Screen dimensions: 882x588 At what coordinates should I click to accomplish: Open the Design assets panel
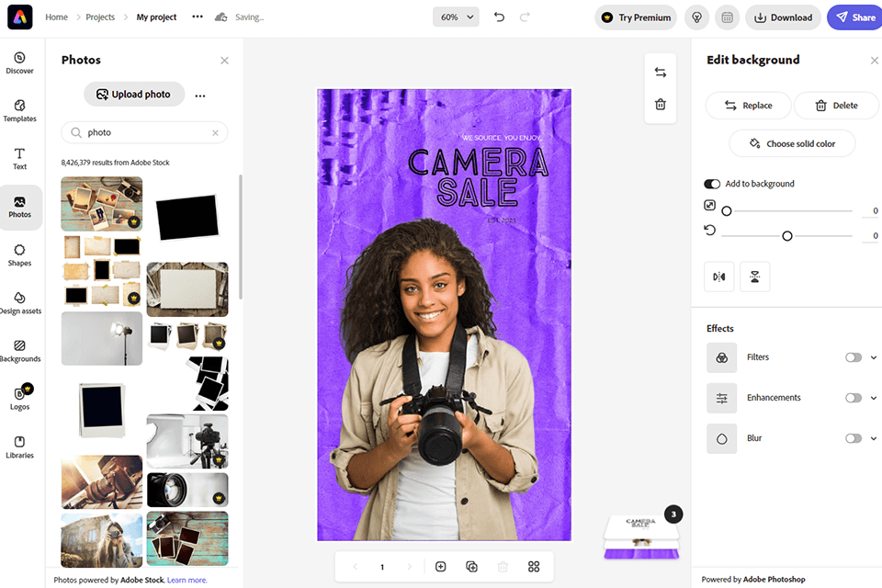(x=19, y=302)
